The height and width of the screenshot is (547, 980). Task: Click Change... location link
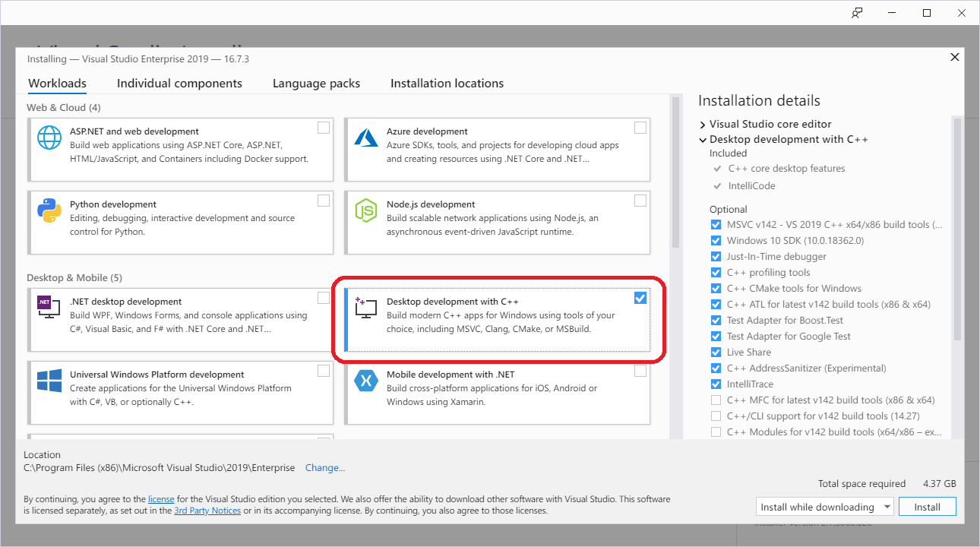[x=325, y=468]
